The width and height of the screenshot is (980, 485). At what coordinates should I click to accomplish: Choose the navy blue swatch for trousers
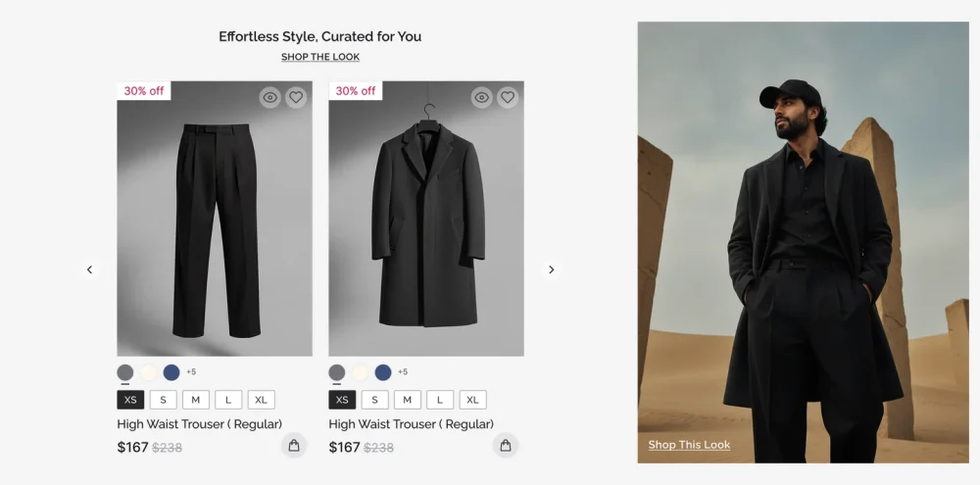(171, 372)
